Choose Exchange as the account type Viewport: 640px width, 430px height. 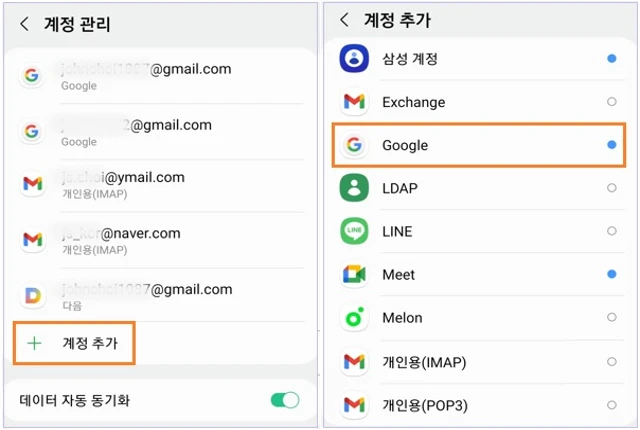click(413, 102)
